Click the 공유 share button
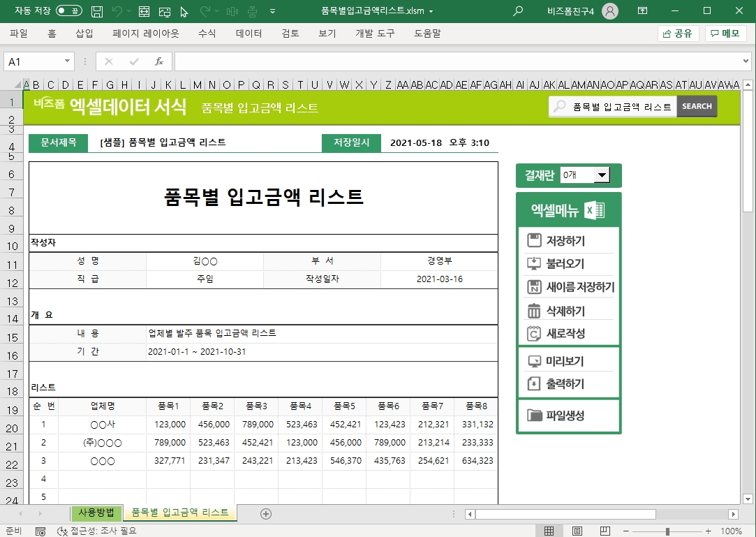This screenshot has height=537, width=756. click(x=678, y=34)
